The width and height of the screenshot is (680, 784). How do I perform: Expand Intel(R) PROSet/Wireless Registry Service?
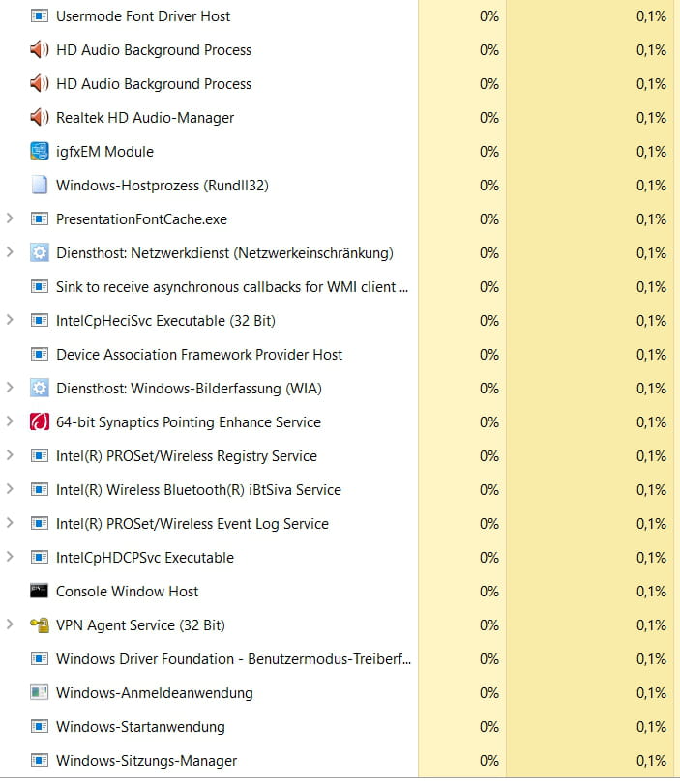pos(10,455)
